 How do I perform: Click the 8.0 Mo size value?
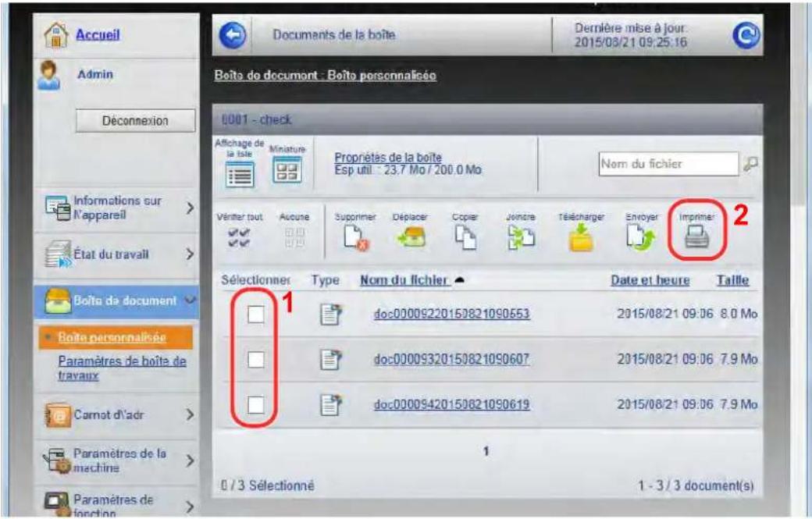pyautogui.click(x=739, y=314)
